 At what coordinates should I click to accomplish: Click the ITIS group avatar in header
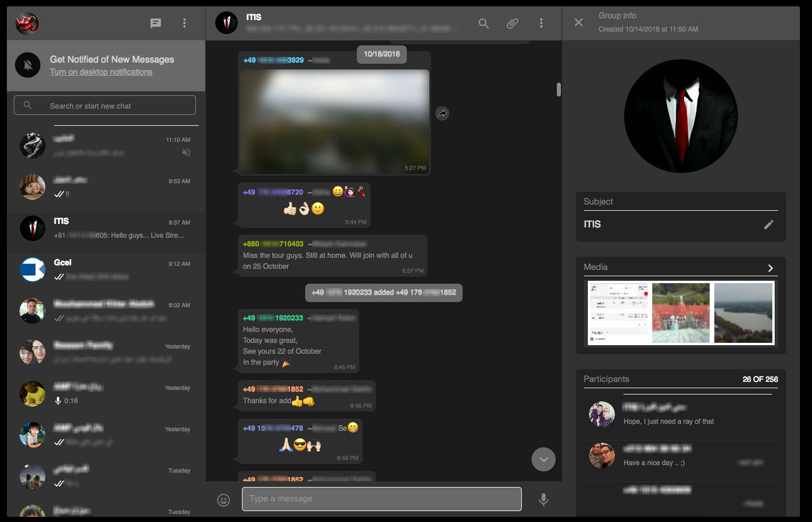[x=226, y=23]
